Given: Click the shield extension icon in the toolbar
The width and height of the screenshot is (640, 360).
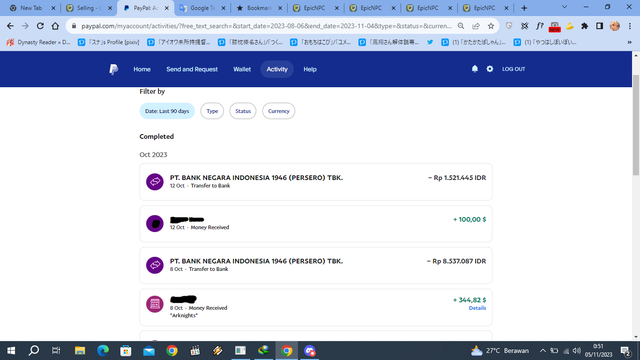Looking at the screenshot, I should point(509,26).
